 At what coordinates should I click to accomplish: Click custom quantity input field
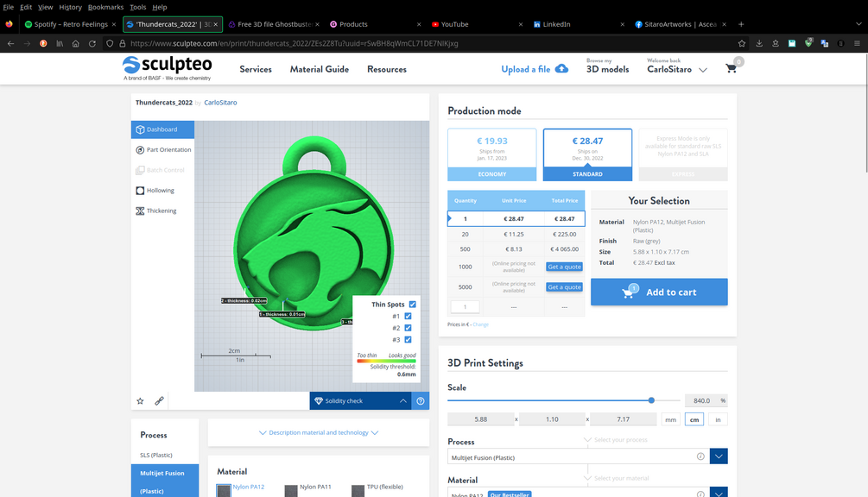[465, 307]
